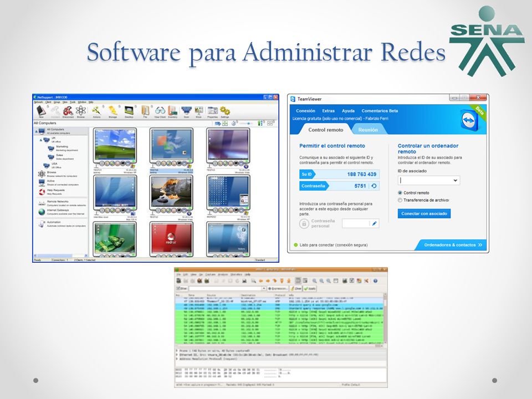This screenshot has height=399, width=532.
Task: Open the Desktop icon in NetSupport toolbar
Action: (129, 111)
